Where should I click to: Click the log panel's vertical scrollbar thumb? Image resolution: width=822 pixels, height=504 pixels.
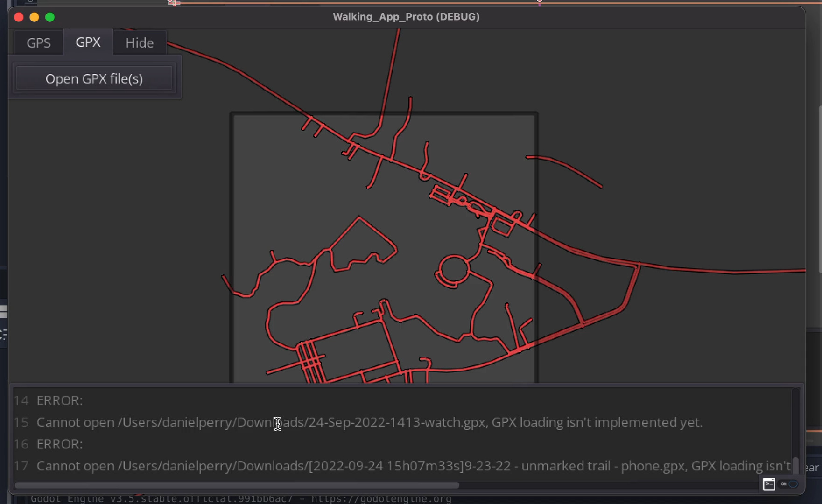click(796, 465)
